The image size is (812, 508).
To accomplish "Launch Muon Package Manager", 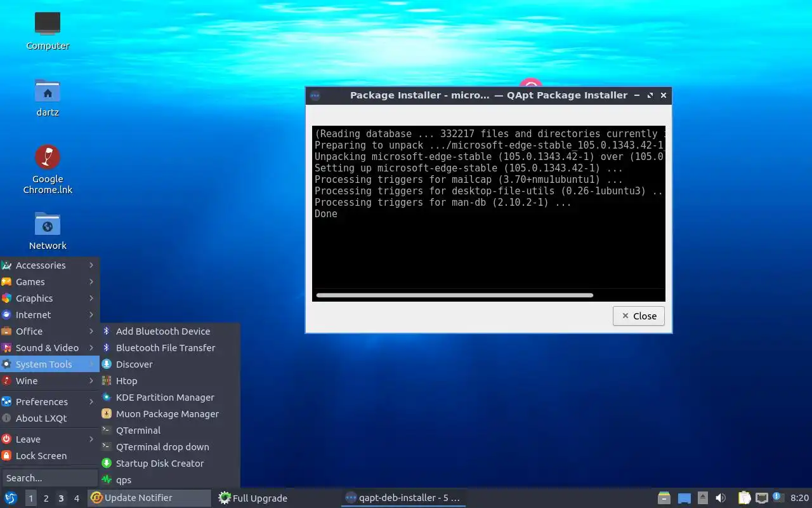I will click(170, 413).
